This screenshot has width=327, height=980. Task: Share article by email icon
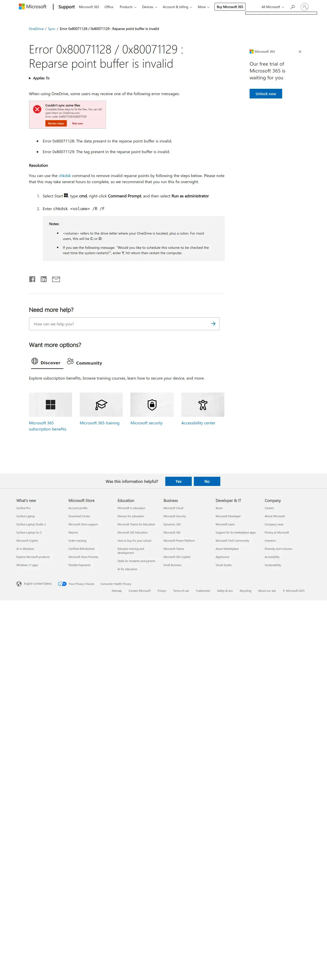(x=56, y=279)
